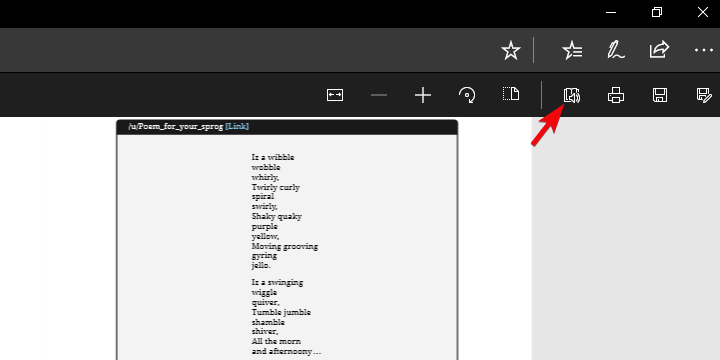Close the browser window
This screenshot has height=360, width=720.
[703, 12]
